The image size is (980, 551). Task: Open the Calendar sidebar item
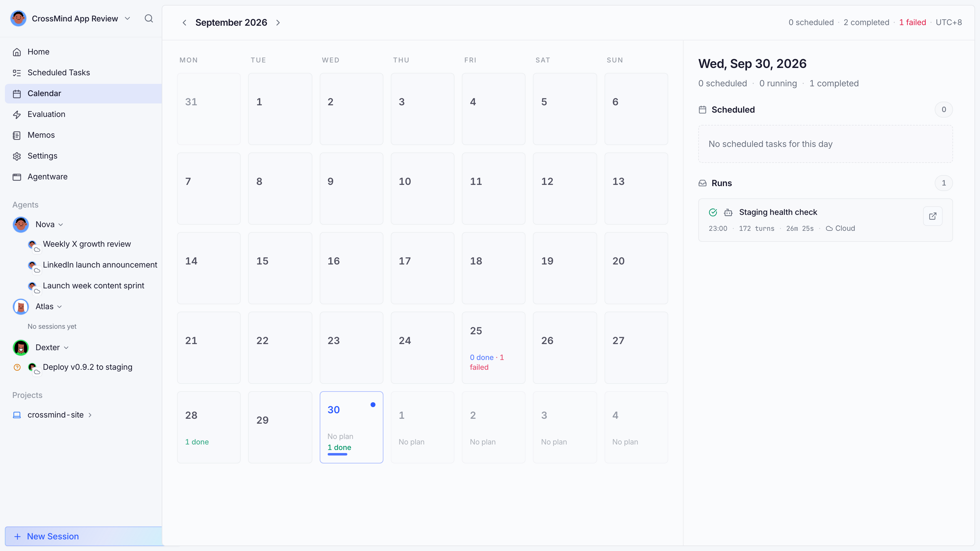83,94
